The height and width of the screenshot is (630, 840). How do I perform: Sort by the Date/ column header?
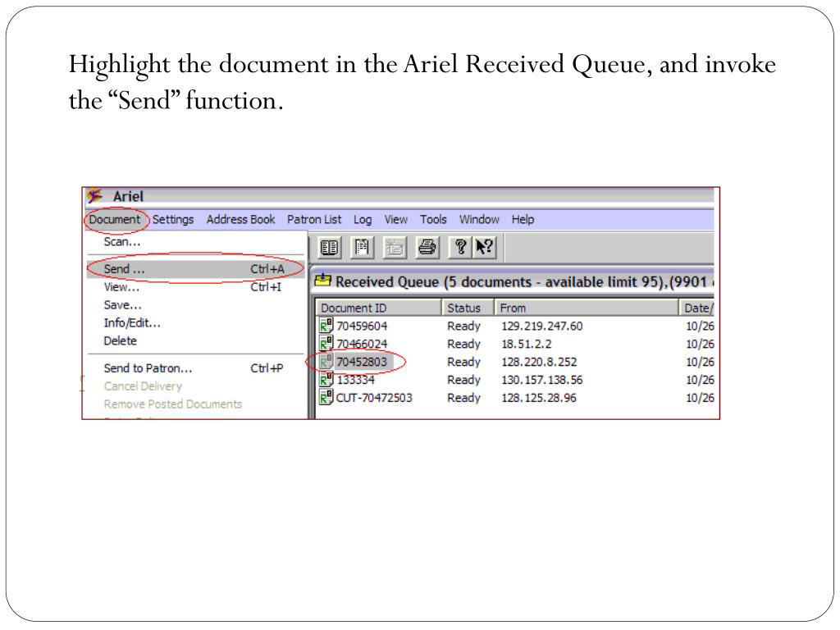pos(697,308)
